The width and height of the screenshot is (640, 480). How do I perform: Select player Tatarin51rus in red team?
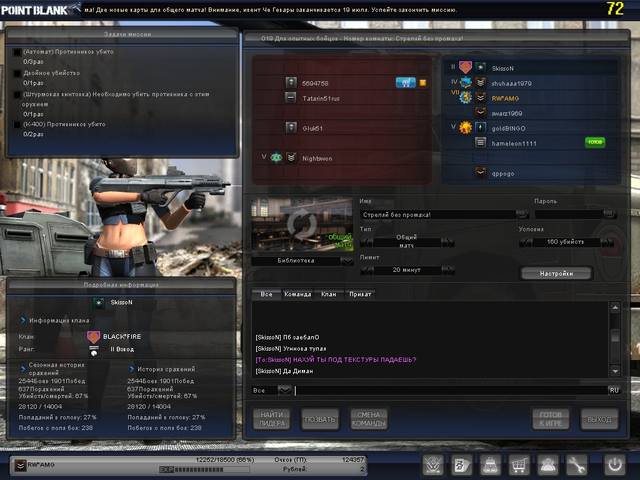342,98
